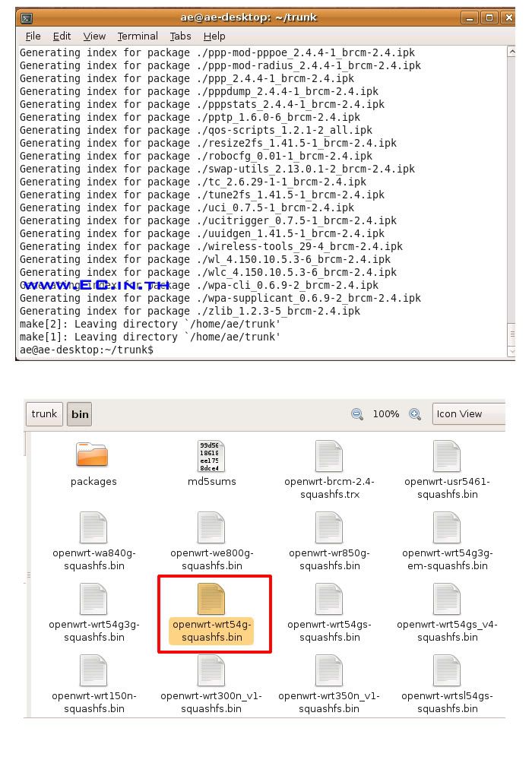Click the openwrt-wrtsl54gs-squashfs.bin file name
The image size is (532, 760).
point(447,701)
